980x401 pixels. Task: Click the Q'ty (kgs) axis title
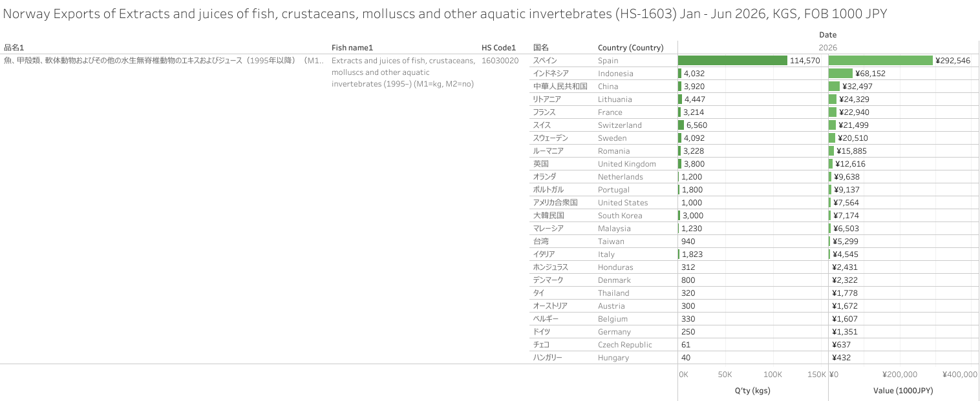point(752,391)
